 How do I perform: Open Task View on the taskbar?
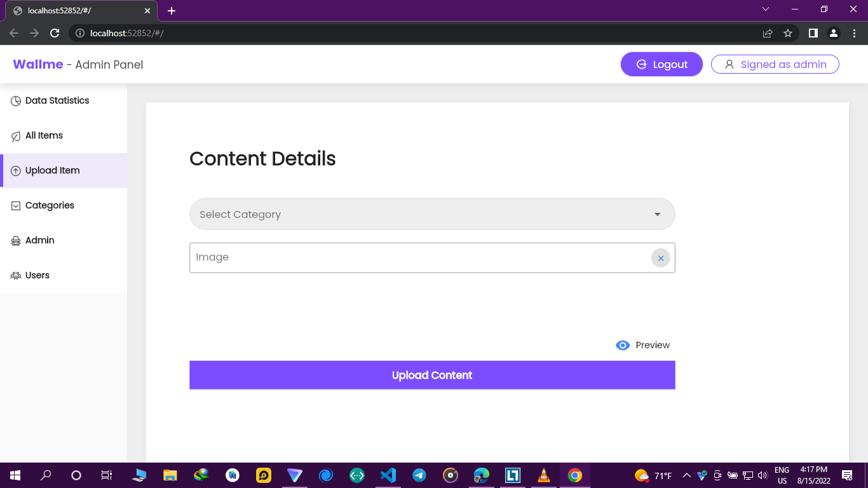click(107, 475)
